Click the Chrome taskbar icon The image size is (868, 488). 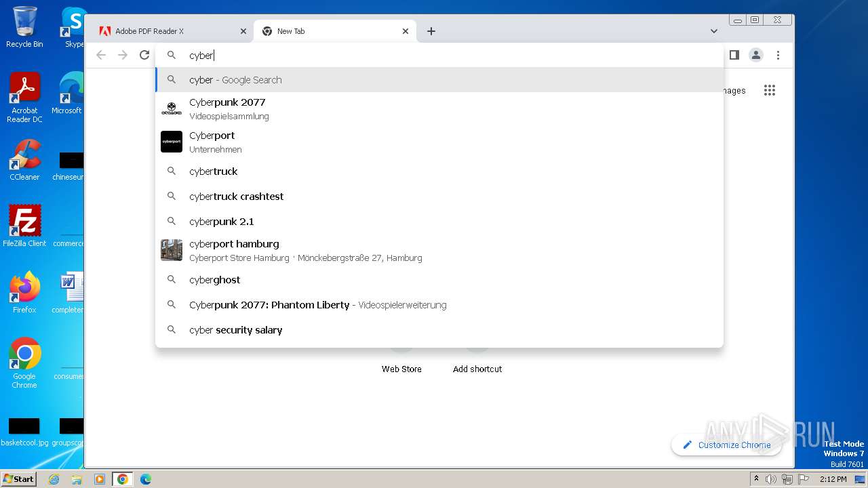(122, 479)
